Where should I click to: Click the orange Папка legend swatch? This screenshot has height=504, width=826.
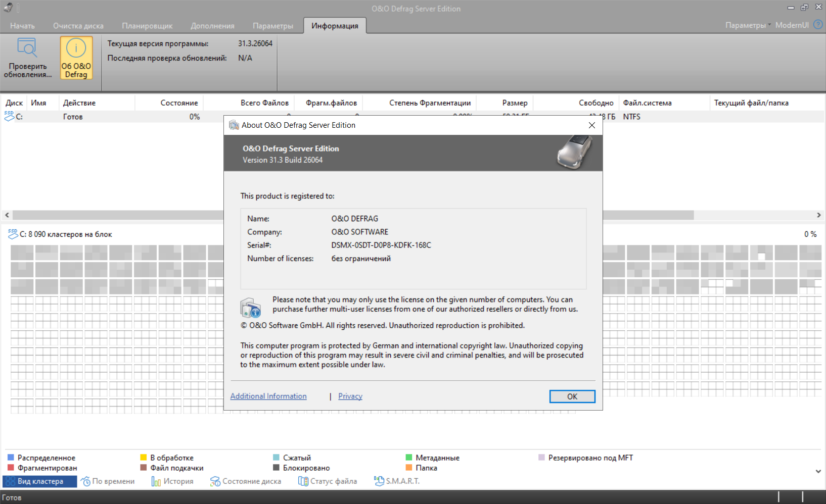(x=409, y=468)
